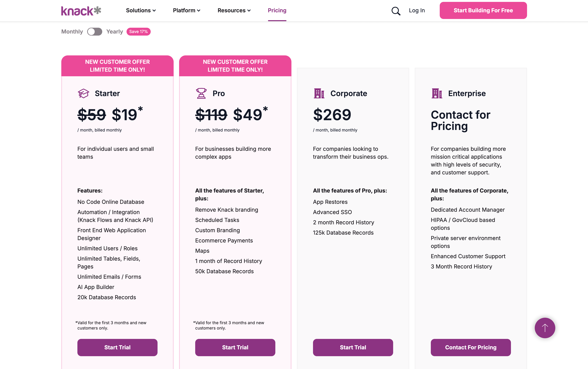Click Log In in the header

pyautogui.click(x=417, y=10)
